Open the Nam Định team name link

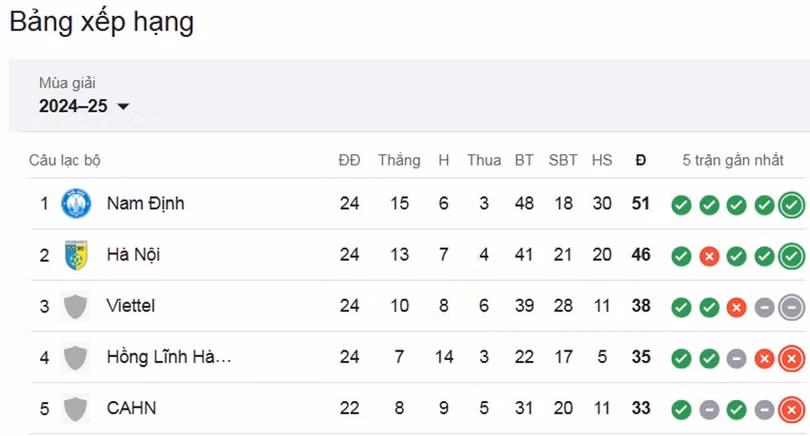tap(145, 204)
